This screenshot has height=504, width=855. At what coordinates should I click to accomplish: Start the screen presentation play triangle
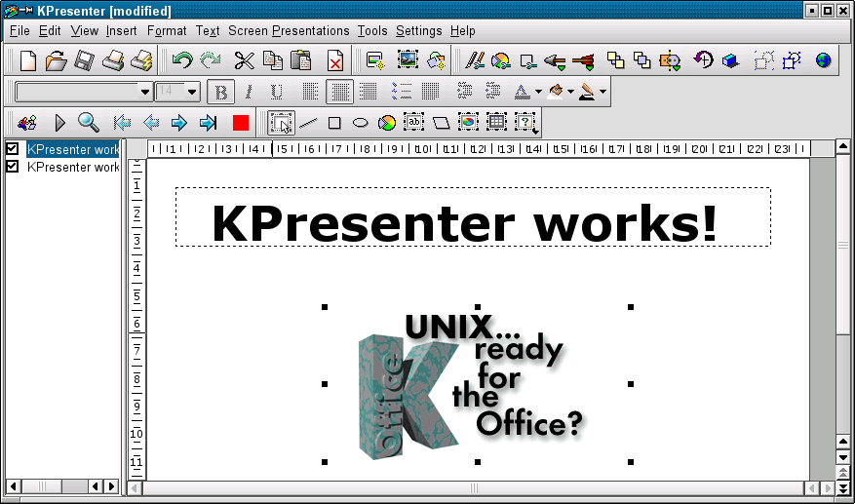click(x=60, y=123)
